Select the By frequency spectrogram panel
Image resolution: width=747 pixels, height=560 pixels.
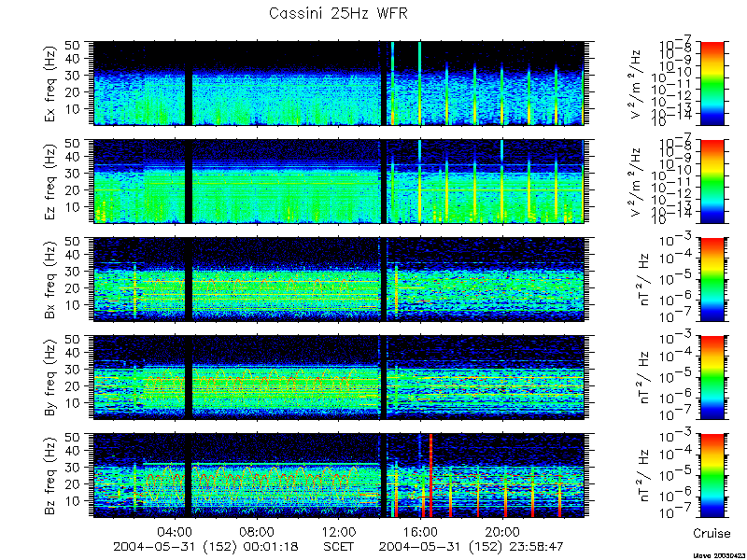pyautogui.click(x=339, y=378)
